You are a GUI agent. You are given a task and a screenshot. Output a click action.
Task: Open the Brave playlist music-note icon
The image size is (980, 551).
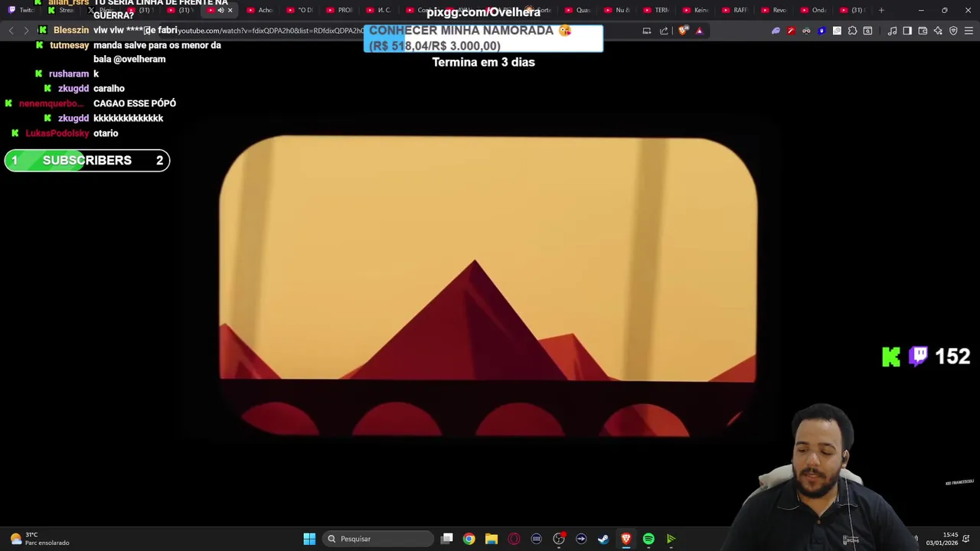[892, 31]
